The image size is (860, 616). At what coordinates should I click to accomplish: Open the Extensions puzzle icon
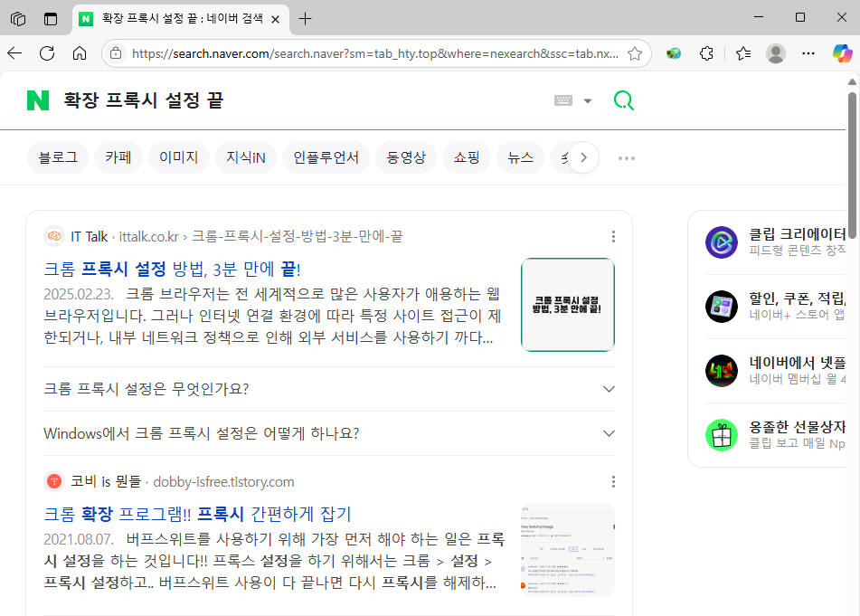pos(706,53)
